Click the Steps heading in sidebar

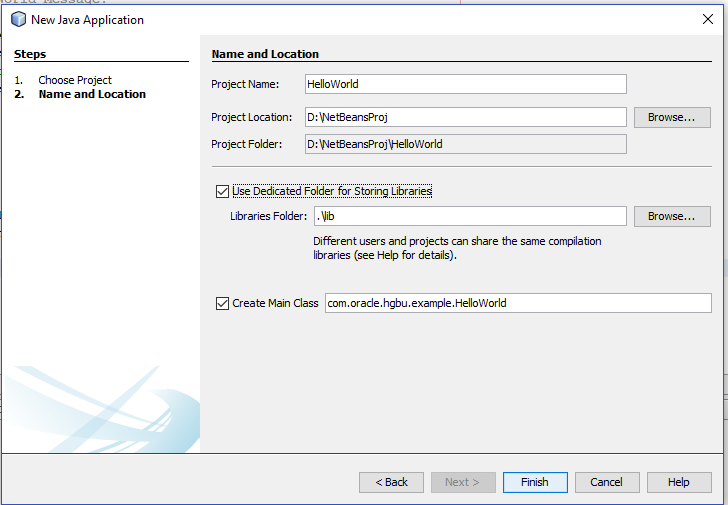(x=30, y=54)
